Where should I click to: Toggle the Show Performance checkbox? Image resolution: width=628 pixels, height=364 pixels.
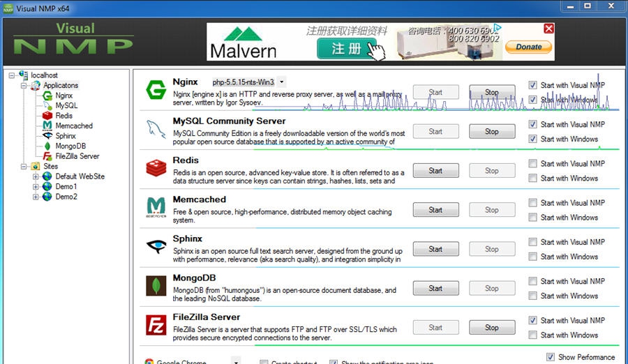coord(551,357)
